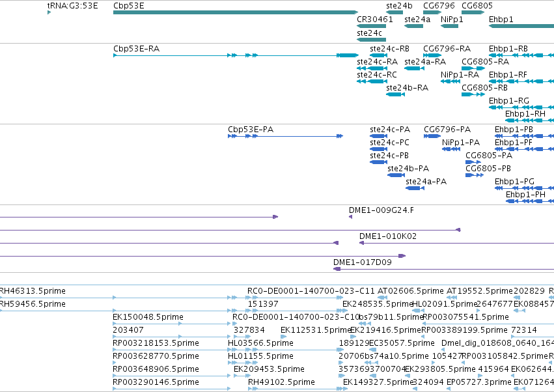Select the Ehbp1-PH protein feature

[x=530, y=201]
